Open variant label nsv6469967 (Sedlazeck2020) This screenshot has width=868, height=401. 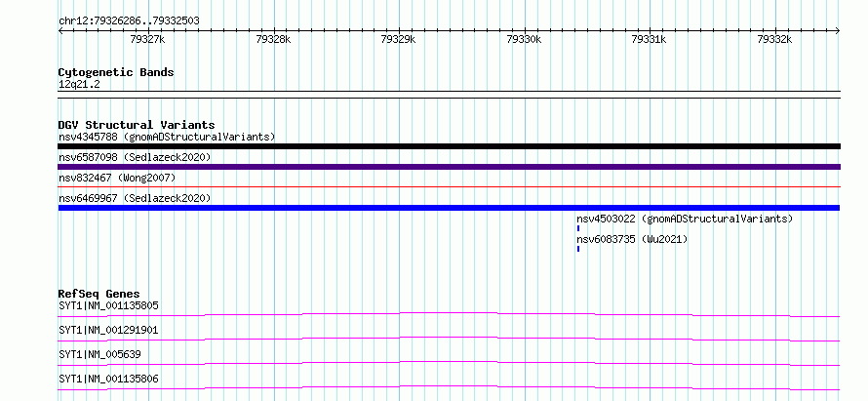click(135, 198)
